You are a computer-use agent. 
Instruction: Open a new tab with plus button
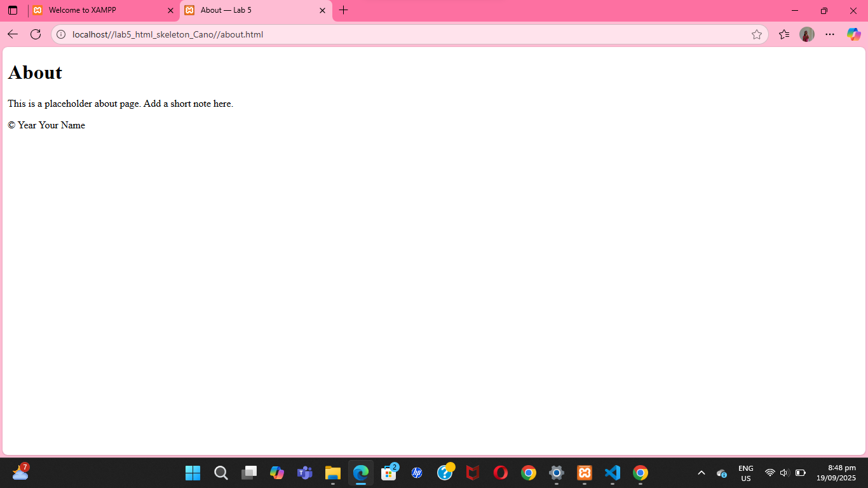(344, 10)
